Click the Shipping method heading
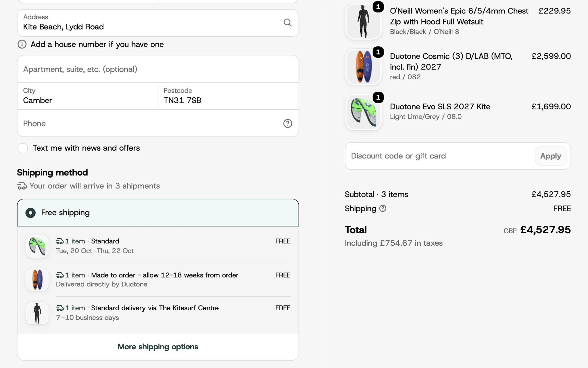Image resolution: width=588 pixels, height=368 pixels. (52, 172)
